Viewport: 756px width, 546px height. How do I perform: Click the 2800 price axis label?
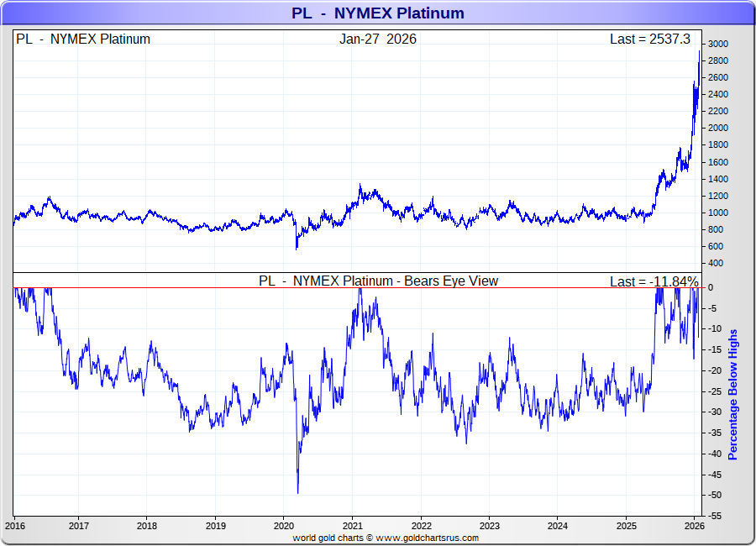click(x=717, y=60)
